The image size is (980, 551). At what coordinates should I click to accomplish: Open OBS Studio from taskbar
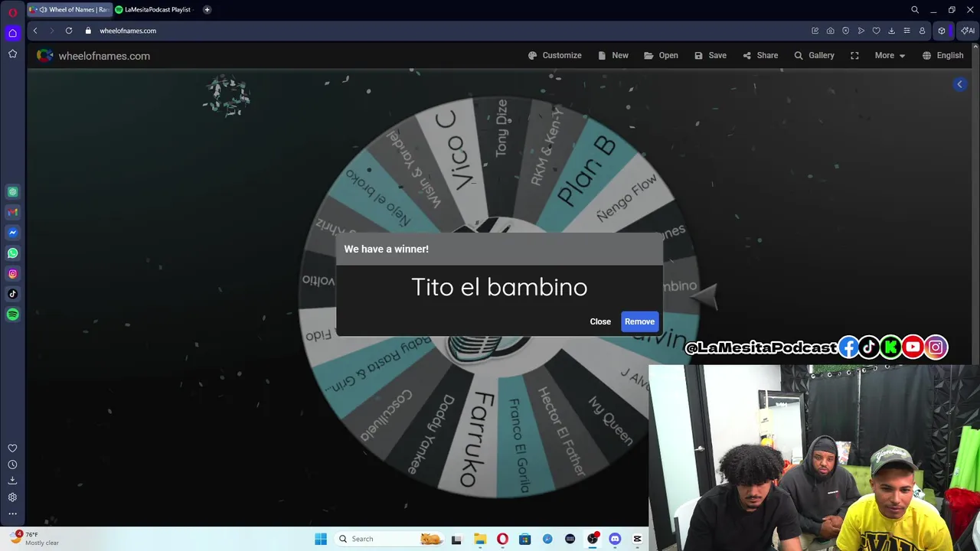coord(593,539)
